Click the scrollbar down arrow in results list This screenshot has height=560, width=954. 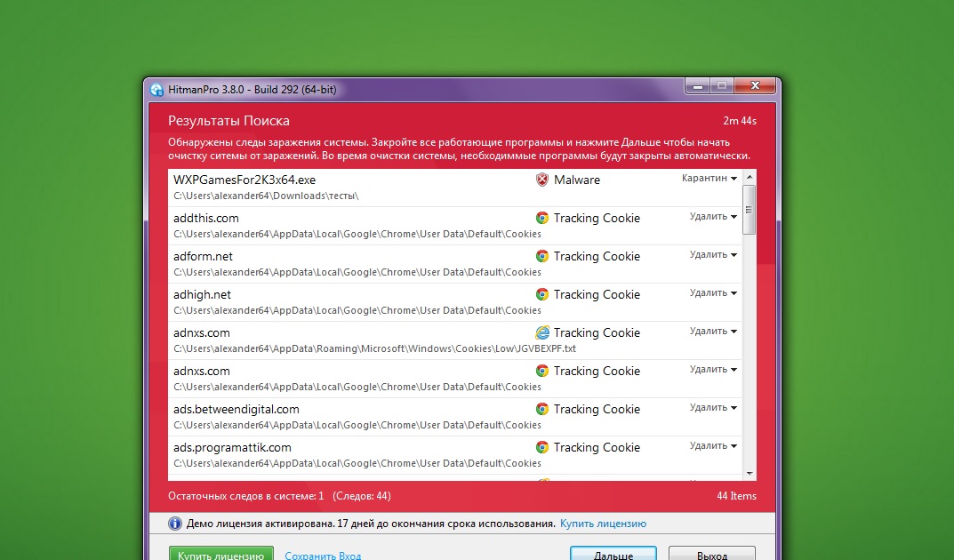(750, 474)
